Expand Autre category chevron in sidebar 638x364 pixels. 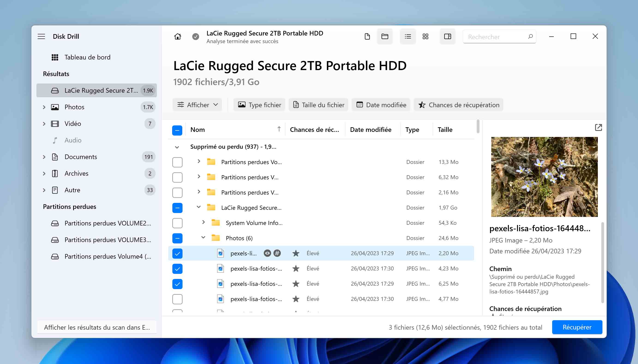point(44,190)
